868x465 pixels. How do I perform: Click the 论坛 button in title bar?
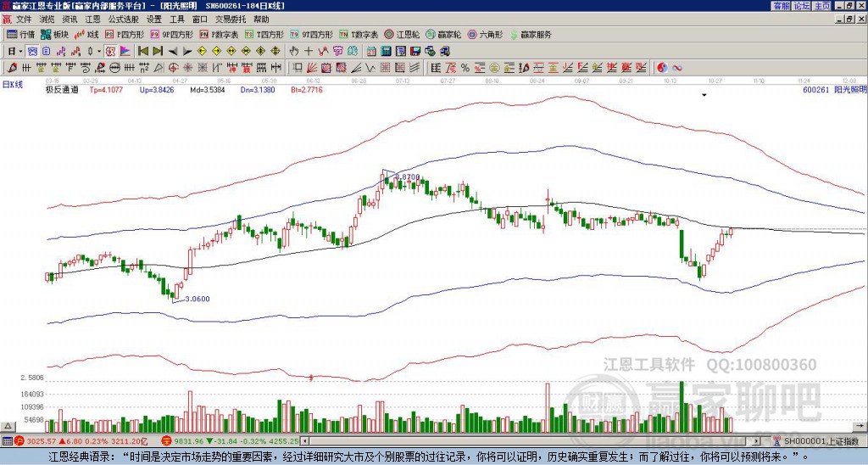pyautogui.click(x=802, y=6)
